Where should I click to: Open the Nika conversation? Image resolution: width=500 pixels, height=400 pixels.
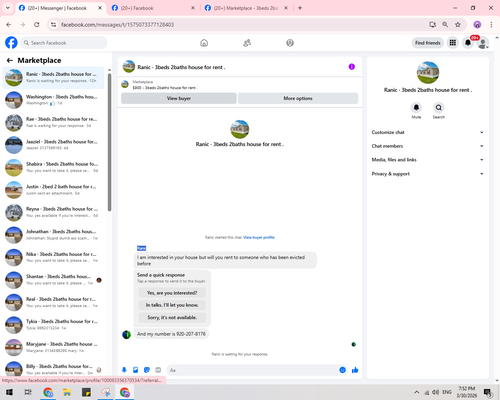[53, 257]
